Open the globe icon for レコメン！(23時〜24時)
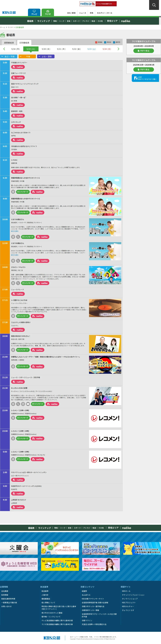Viewport: 161px width, 644px height. (x=13, y=439)
